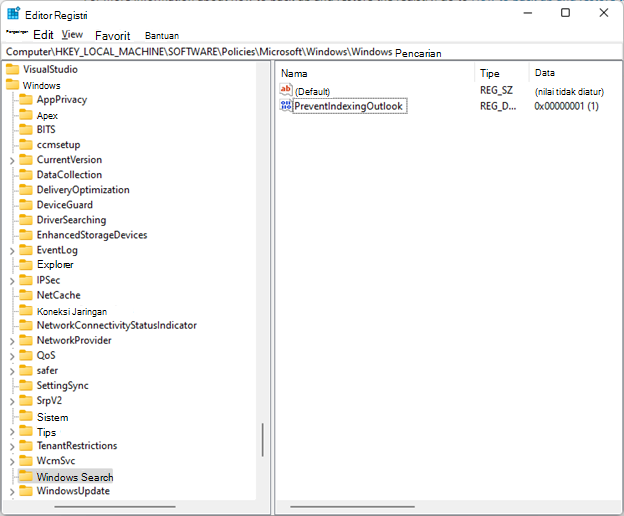The width and height of the screenshot is (624, 516).
Task: Click the DriverSearching folder icon
Action: pos(26,220)
